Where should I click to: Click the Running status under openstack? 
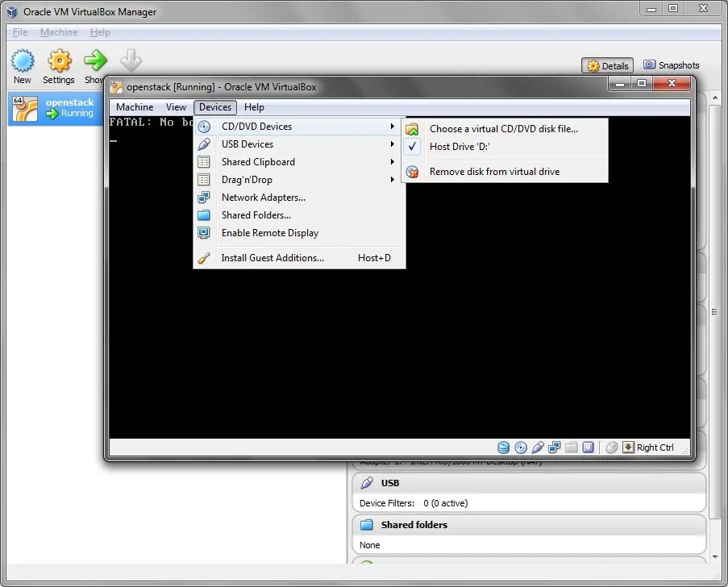coord(77,113)
